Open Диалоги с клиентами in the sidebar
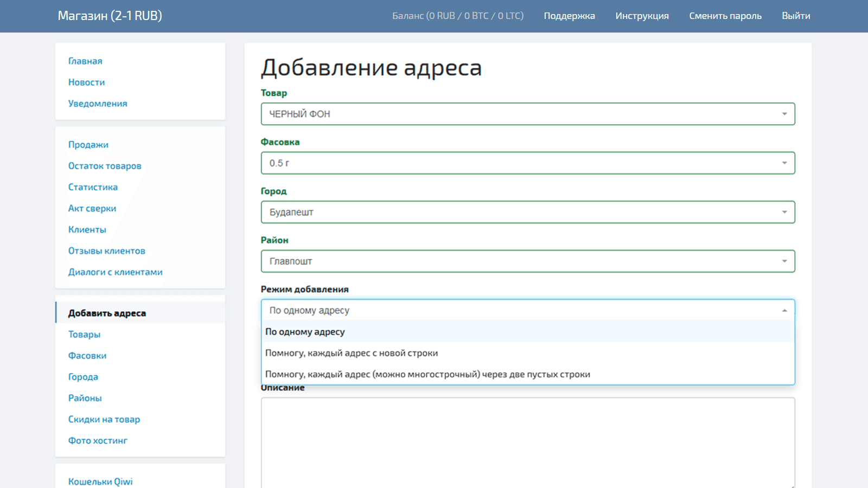The image size is (868, 488). [115, 272]
